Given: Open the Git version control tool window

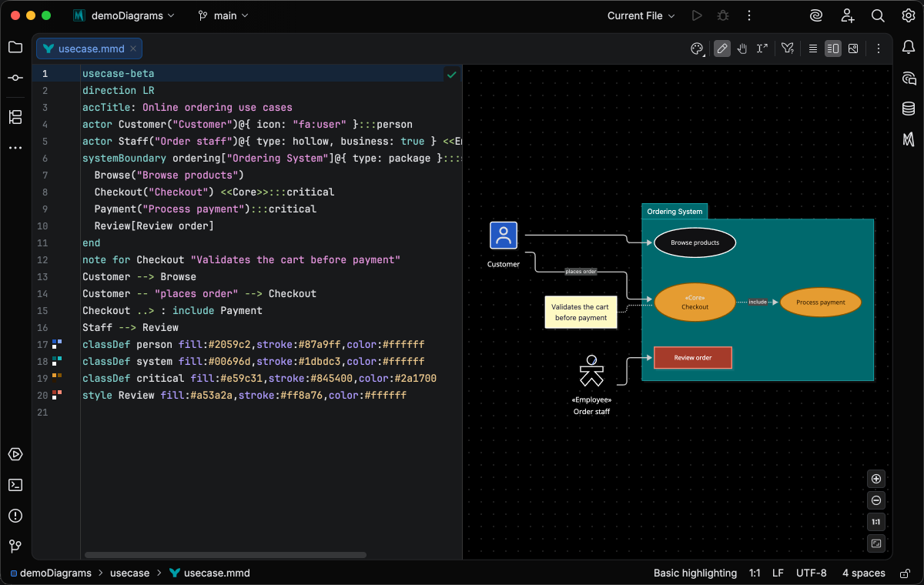Looking at the screenshot, I should 15,547.
